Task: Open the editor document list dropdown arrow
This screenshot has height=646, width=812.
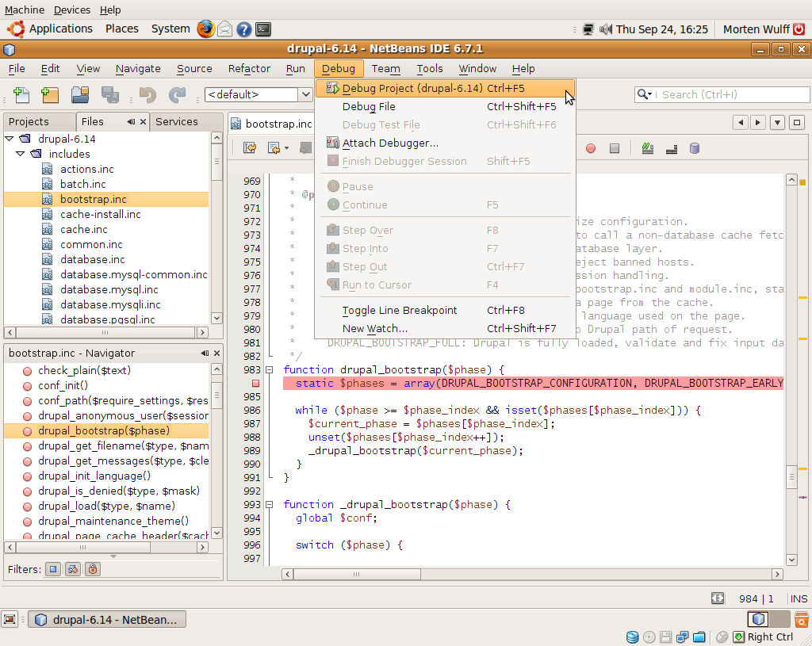Action: pyautogui.click(x=777, y=123)
